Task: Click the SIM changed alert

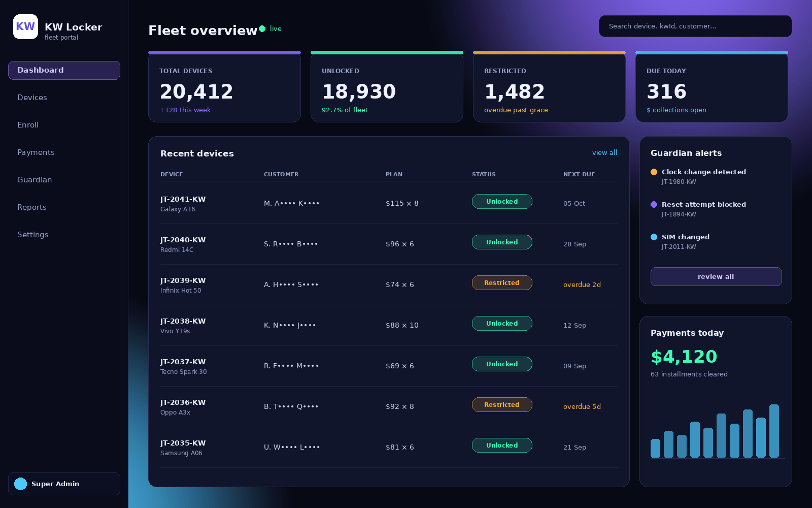Action: click(x=686, y=237)
